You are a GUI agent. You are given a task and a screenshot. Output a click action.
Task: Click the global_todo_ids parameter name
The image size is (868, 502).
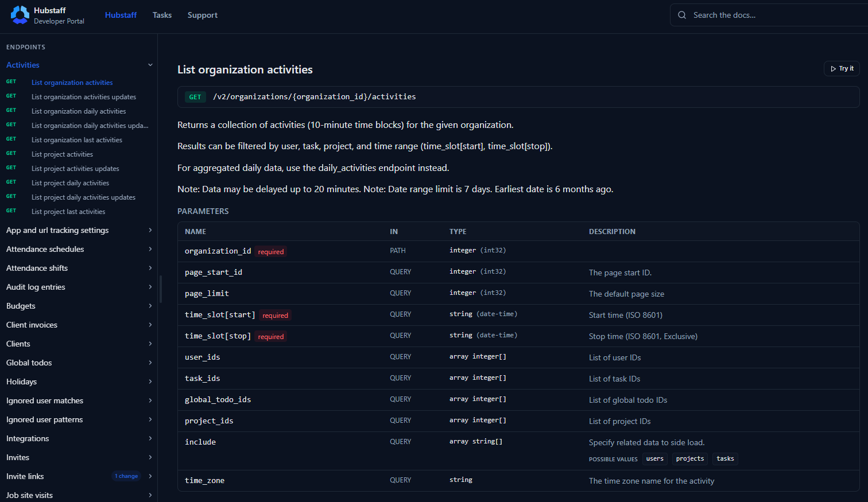[218, 400]
